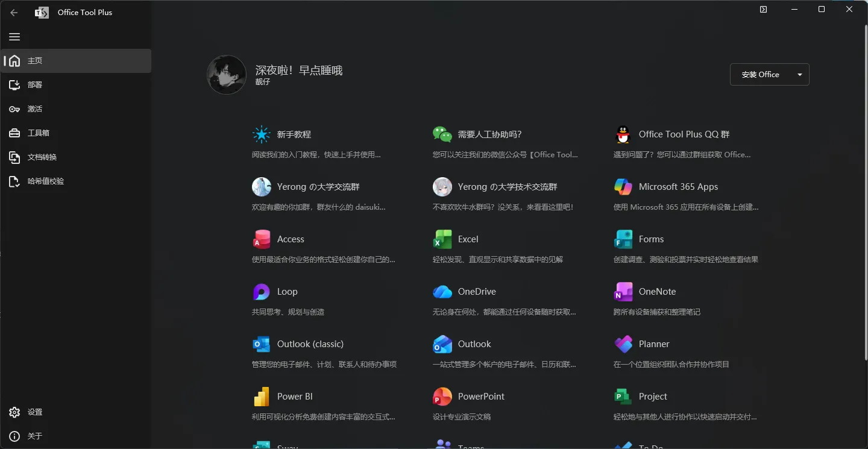Click the text 深夜啦！早点睡哦
The height and width of the screenshot is (449, 868).
(x=299, y=71)
